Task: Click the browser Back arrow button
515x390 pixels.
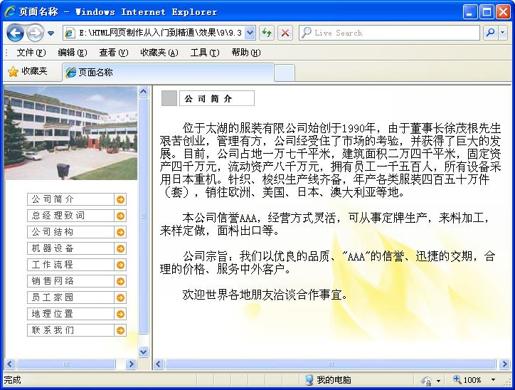Action: click(x=15, y=33)
